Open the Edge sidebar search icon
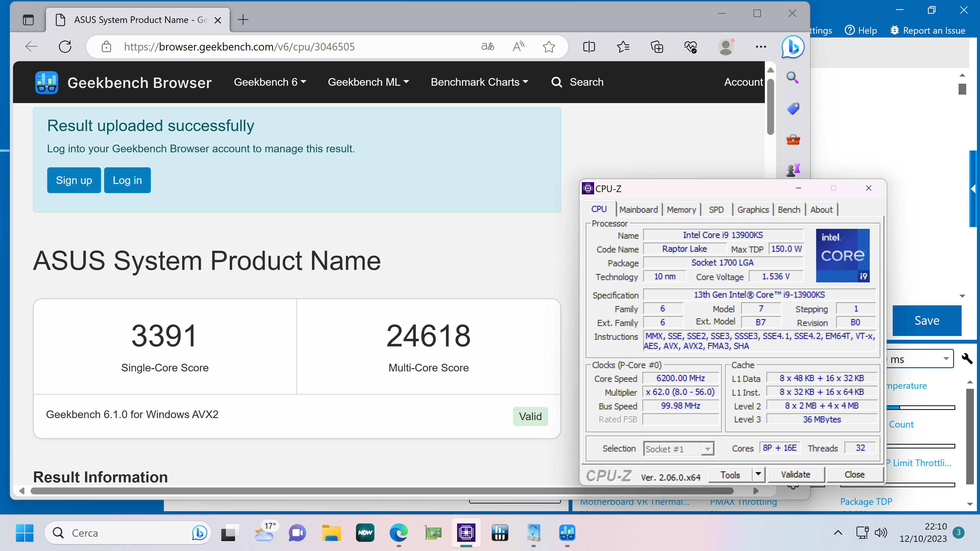The height and width of the screenshot is (551, 980). (792, 78)
